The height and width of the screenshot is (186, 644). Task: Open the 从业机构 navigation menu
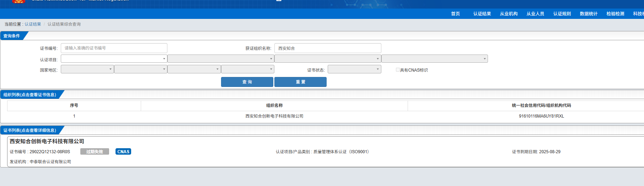509,14
